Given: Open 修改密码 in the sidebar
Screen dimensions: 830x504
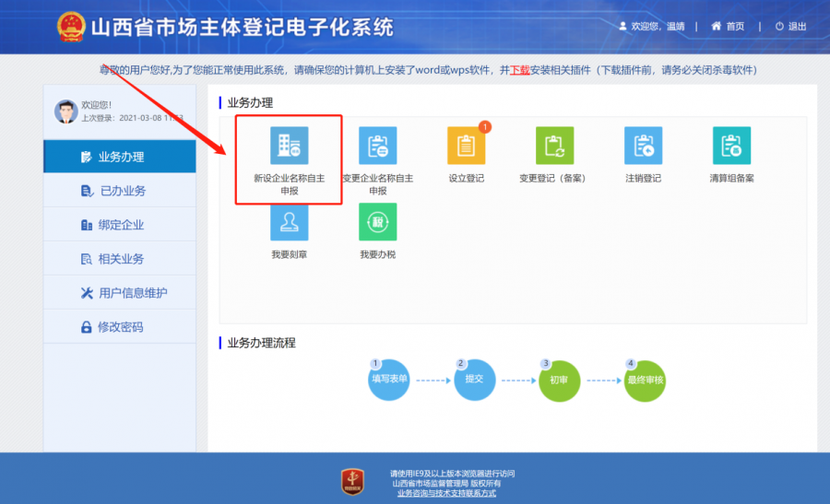Looking at the screenshot, I should (120, 327).
